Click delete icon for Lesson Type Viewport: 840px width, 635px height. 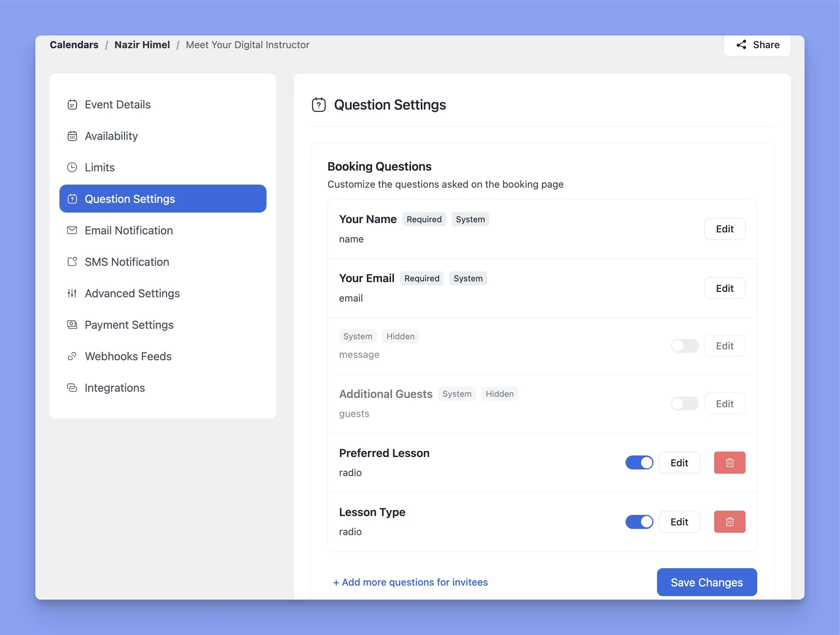coord(729,522)
